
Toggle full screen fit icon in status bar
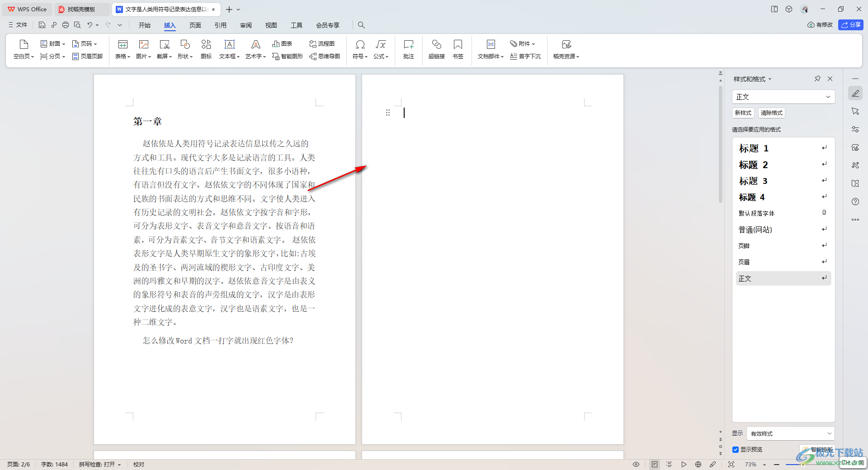click(731, 464)
